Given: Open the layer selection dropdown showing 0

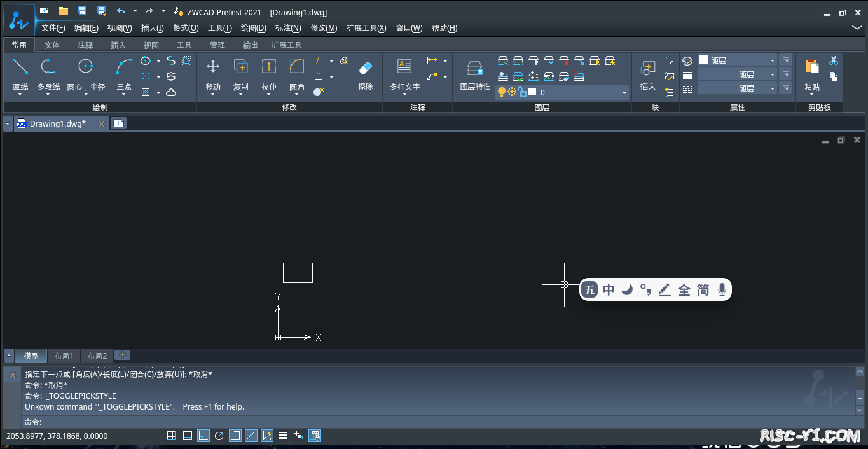Looking at the screenshot, I should 624,93.
